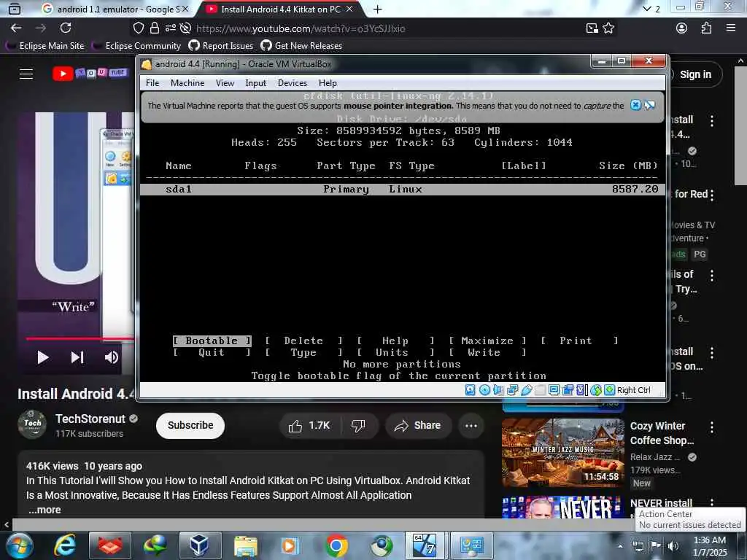The image size is (747, 560).
Task: Open the YouTube guide hamburger menu
Action: pos(26,74)
